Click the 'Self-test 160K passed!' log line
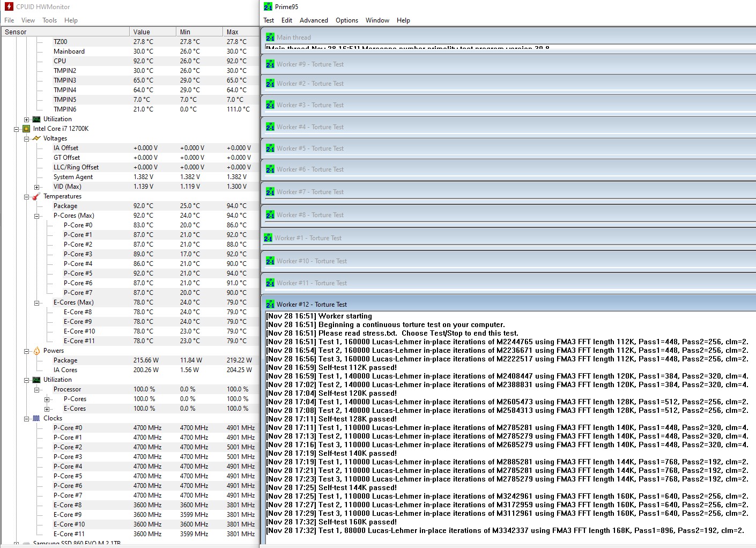This screenshot has width=756, height=548. point(331,522)
